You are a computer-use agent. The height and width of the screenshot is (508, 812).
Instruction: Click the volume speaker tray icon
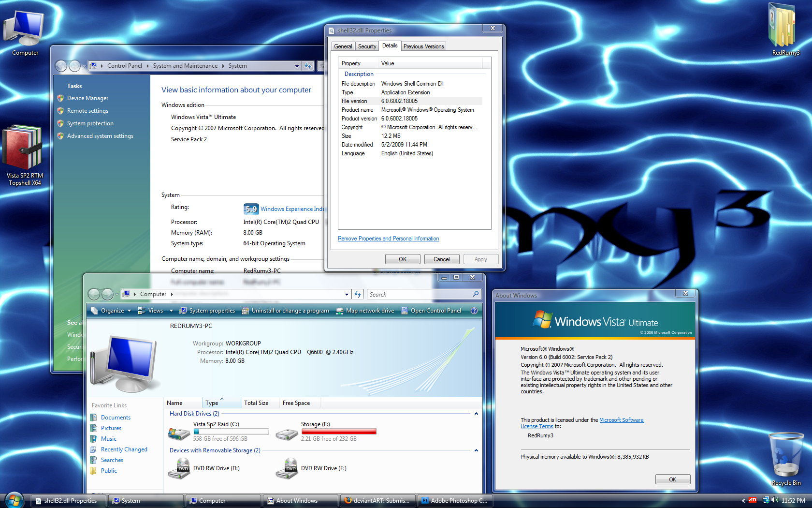pyautogui.click(x=775, y=500)
